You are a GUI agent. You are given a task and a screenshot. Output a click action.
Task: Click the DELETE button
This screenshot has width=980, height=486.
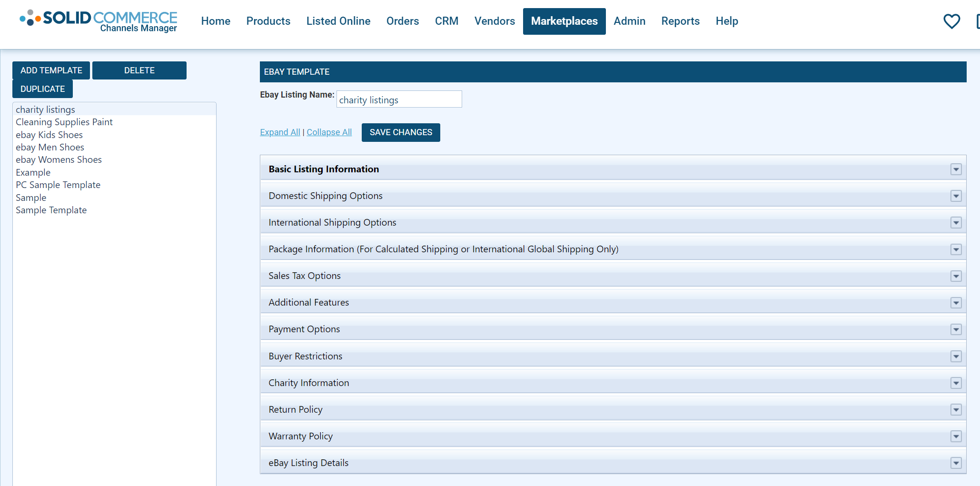click(x=139, y=70)
